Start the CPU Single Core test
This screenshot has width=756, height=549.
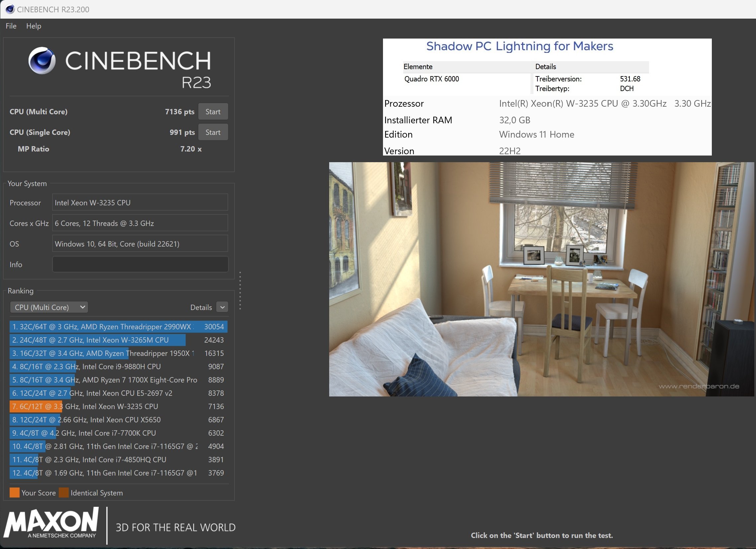coord(213,132)
